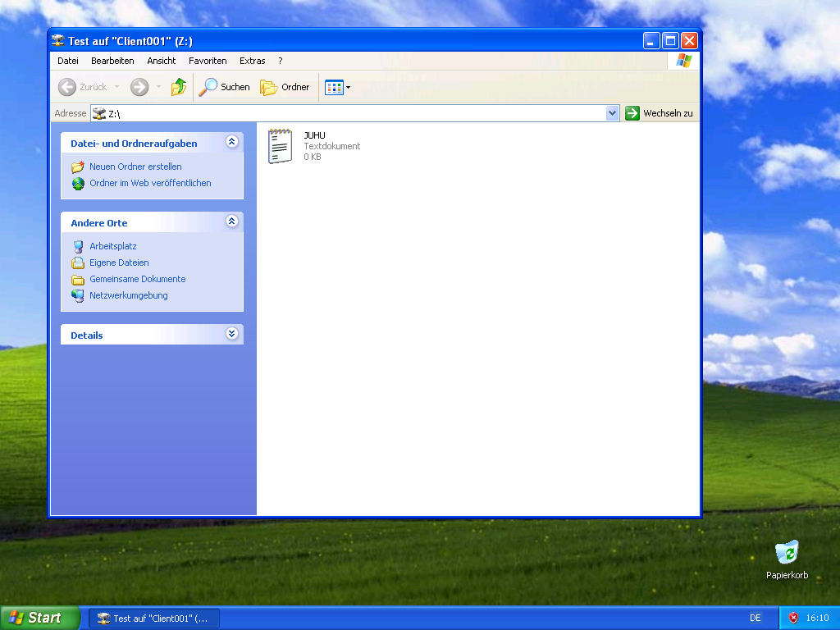Click the Windows flag logo in menu bar

pyautogui.click(x=684, y=61)
